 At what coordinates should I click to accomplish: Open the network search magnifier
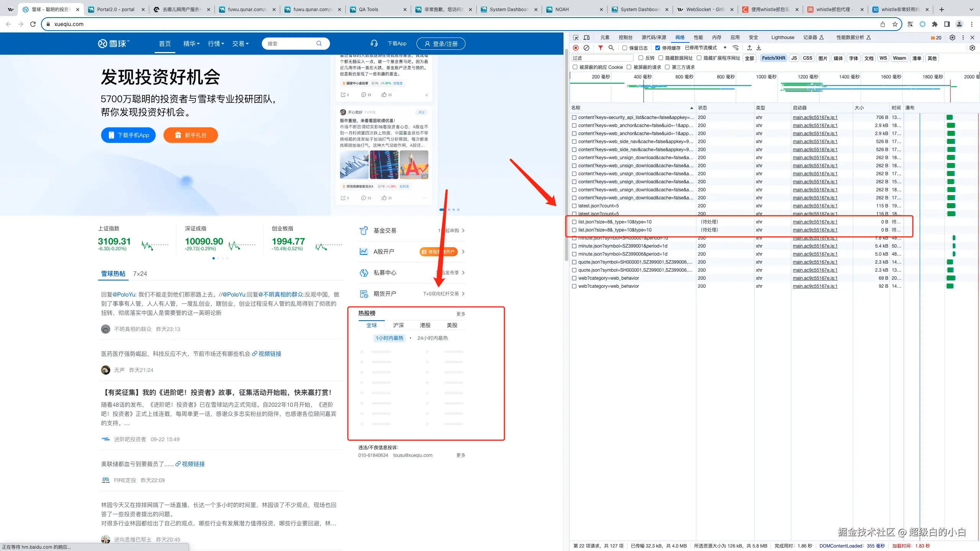point(611,48)
